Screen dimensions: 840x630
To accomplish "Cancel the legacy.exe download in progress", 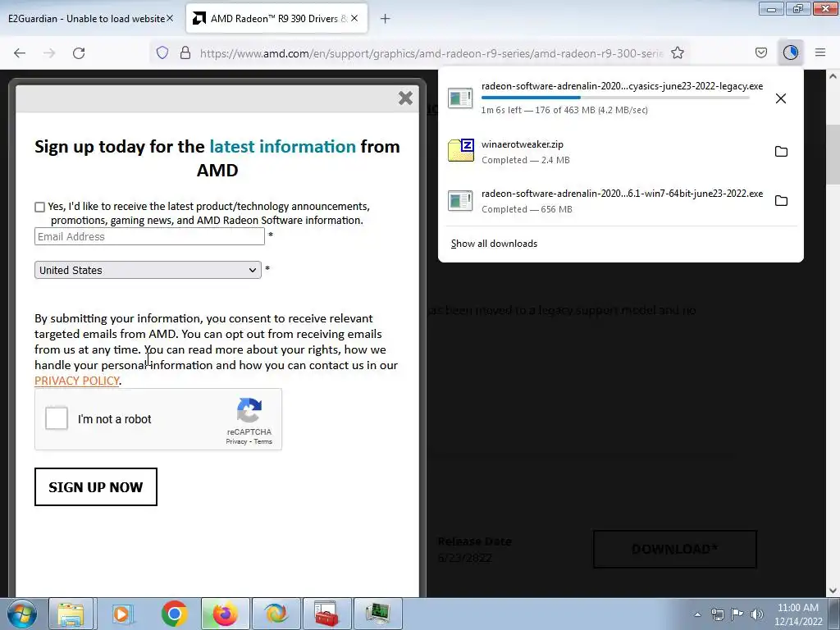I will point(781,98).
